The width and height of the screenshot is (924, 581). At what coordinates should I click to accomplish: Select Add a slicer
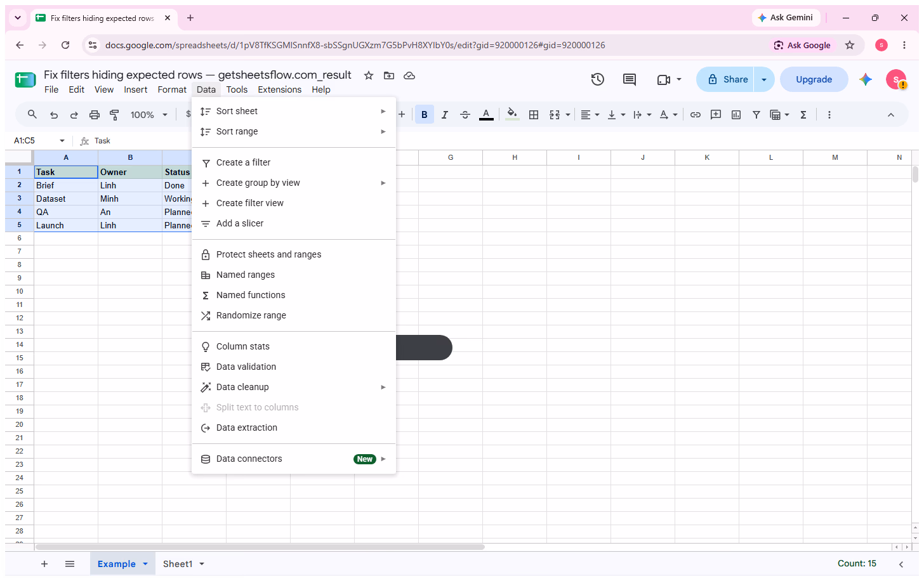(294, 223)
